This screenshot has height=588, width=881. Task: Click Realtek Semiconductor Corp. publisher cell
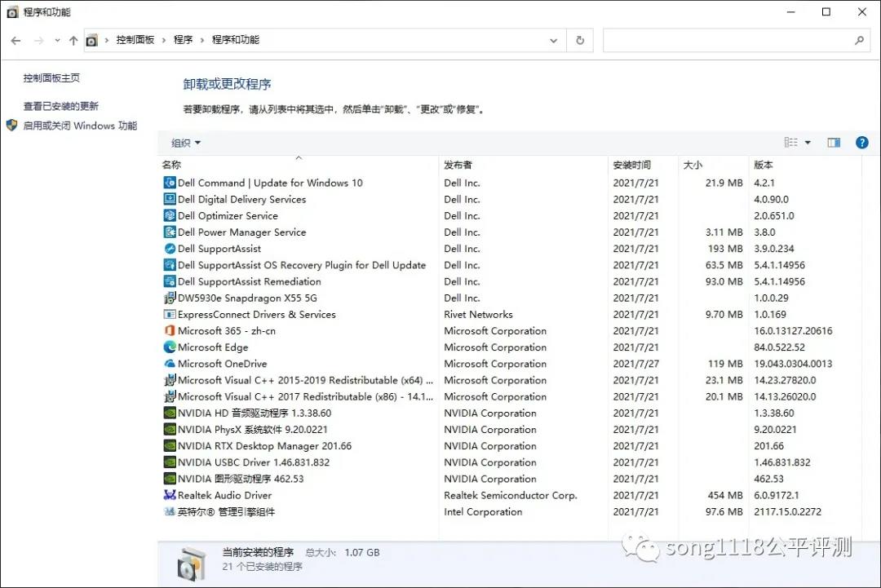(x=510, y=495)
